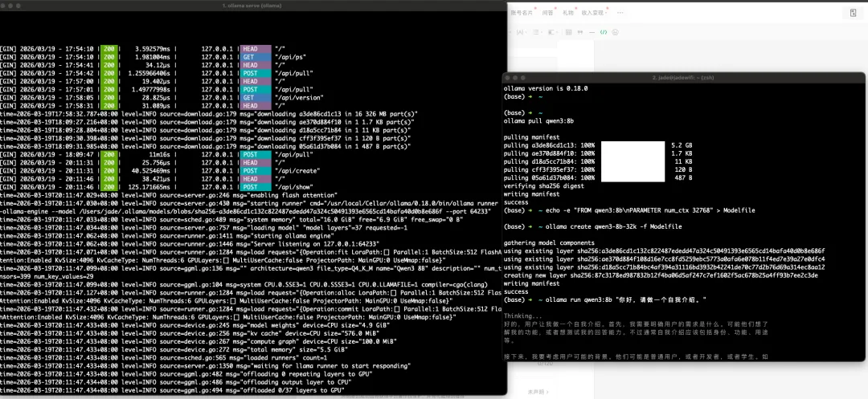This screenshot has height=399, width=868.
Task: Click the 'enabling flash attention' log line
Action: coord(169,195)
